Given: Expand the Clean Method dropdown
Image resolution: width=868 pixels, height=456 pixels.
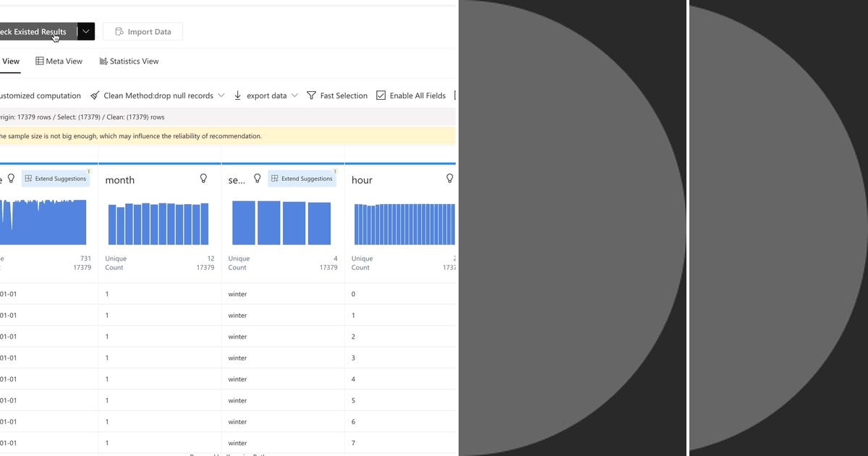Looking at the screenshot, I should click(223, 95).
